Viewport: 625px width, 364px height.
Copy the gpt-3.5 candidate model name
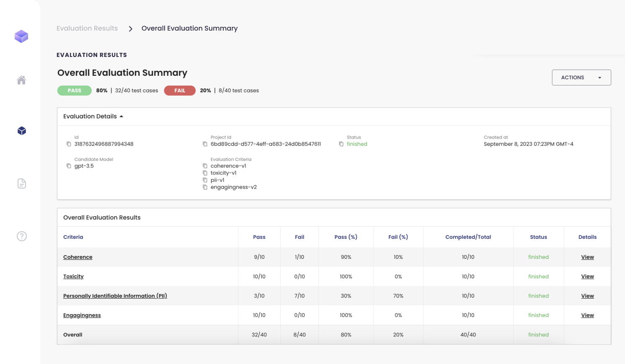pyautogui.click(x=69, y=166)
